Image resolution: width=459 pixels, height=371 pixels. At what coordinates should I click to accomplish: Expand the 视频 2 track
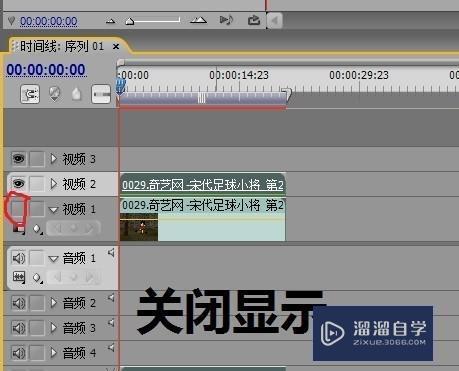[x=53, y=184]
